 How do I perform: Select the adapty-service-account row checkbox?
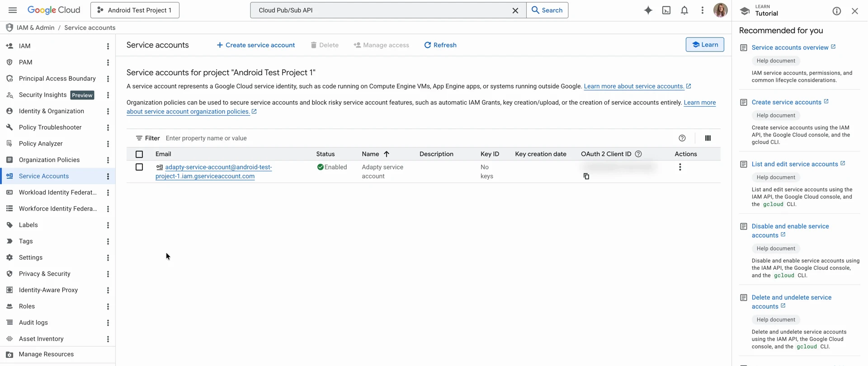coord(139,167)
